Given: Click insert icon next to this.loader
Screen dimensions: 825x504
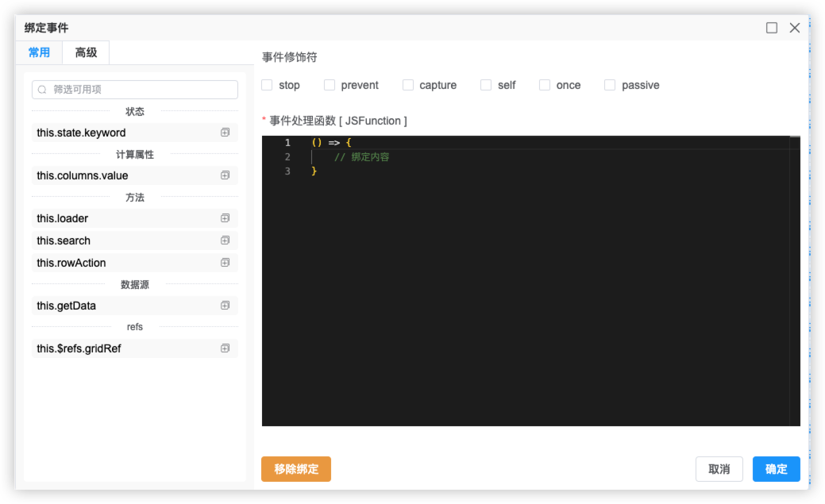Looking at the screenshot, I should click(x=226, y=217).
